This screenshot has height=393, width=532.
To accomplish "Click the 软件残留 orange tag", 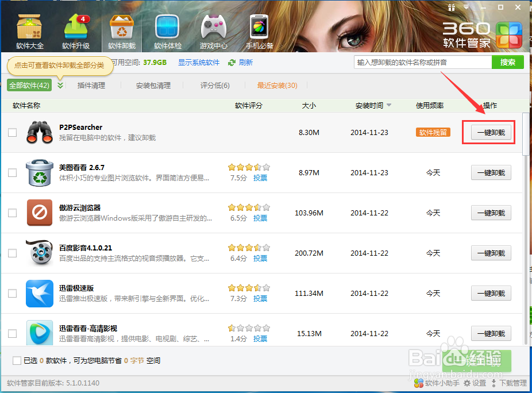I will pyautogui.click(x=433, y=132).
